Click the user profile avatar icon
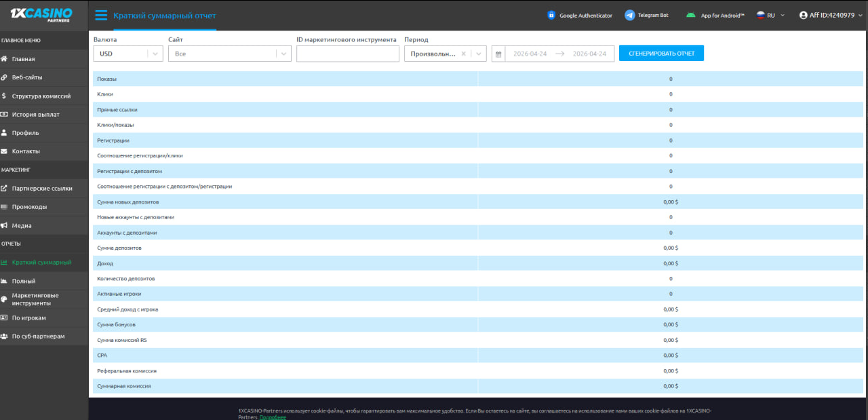This screenshot has height=420, width=868. [804, 15]
